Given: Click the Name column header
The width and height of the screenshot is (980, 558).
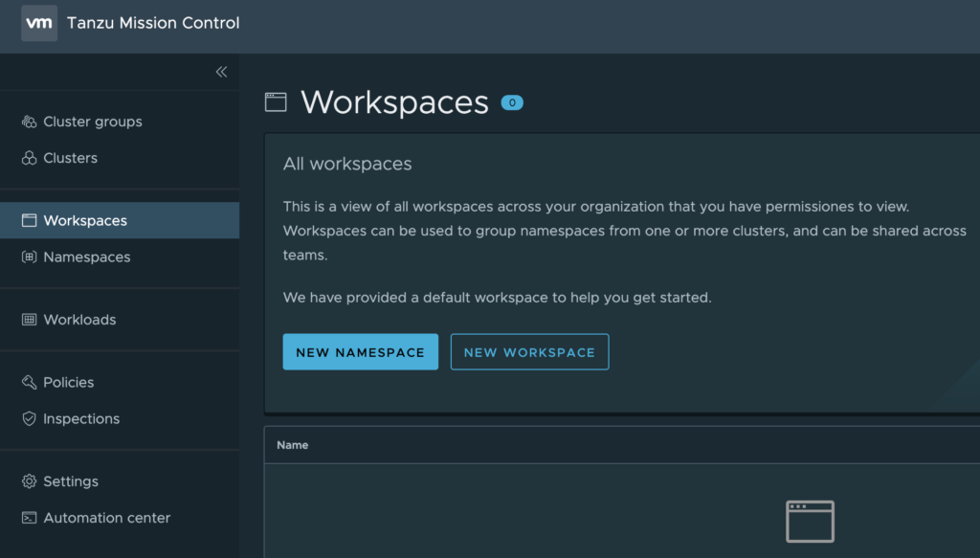Looking at the screenshot, I should (x=293, y=445).
